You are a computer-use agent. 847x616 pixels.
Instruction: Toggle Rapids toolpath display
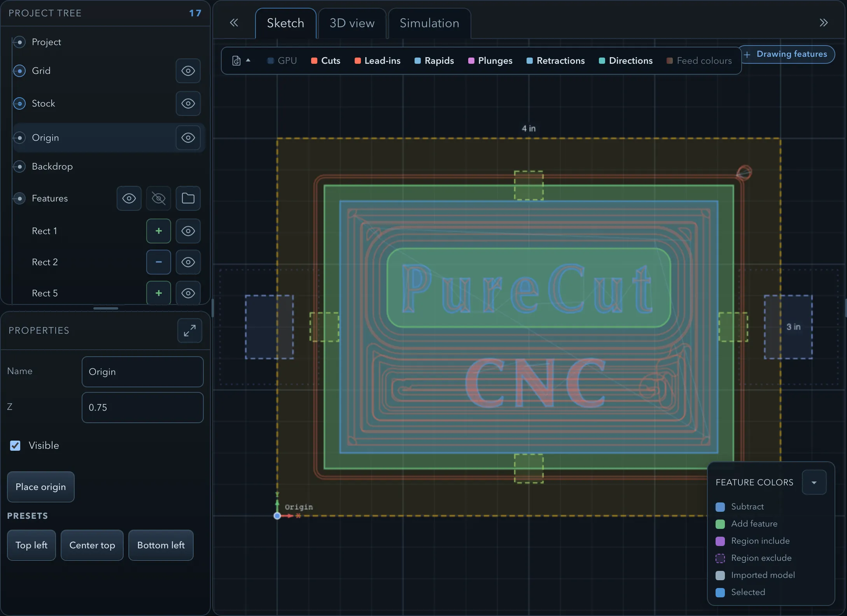click(x=434, y=61)
